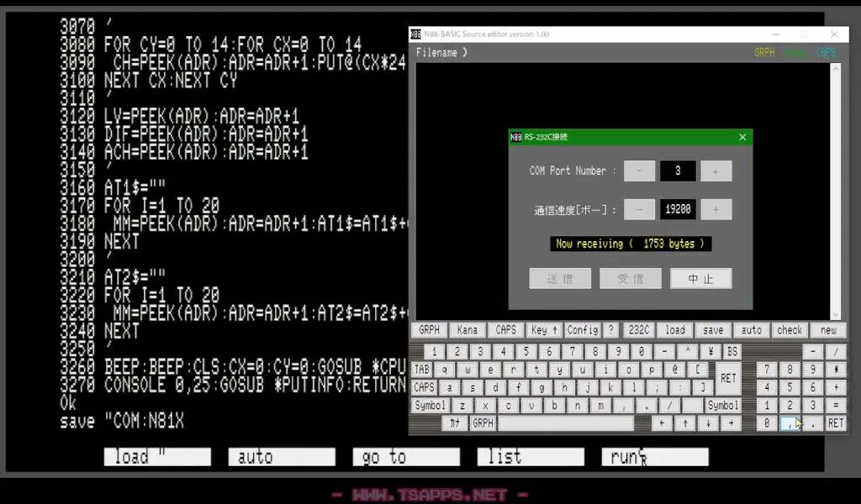
Task: Click the 送信 send button
Action: (x=560, y=279)
